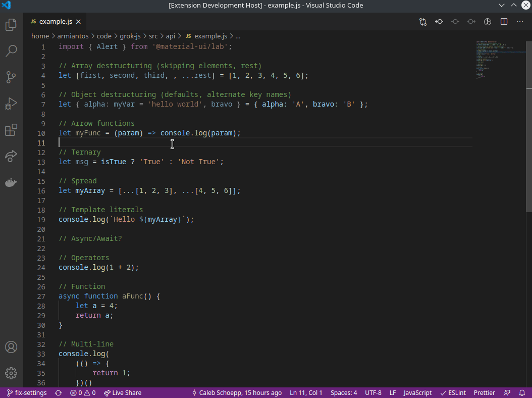Click the 'grok-js' breadcrumb segment
Image resolution: width=532 pixels, height=398 pixels.
(130, 36)
